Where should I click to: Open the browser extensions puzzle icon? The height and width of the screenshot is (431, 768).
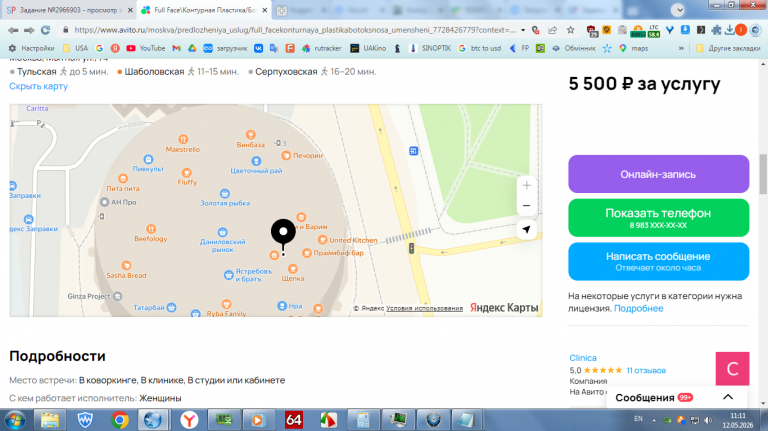pos(716,30)
